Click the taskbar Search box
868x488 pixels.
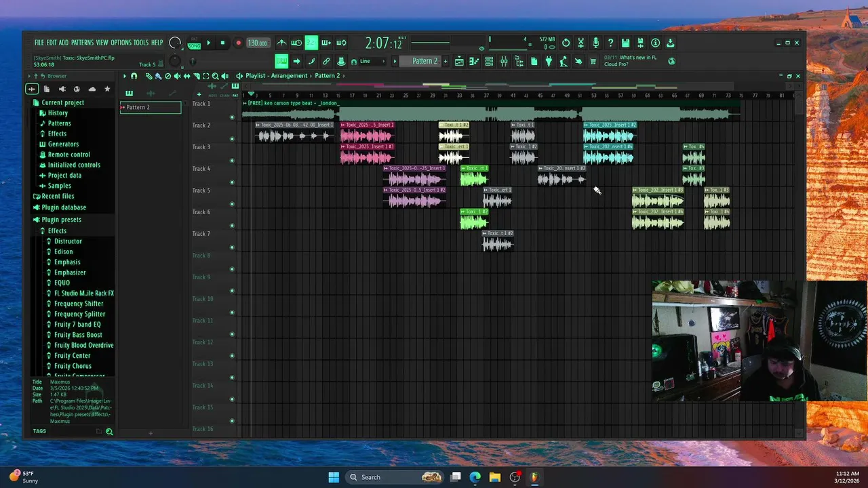[x=396, y=477]
